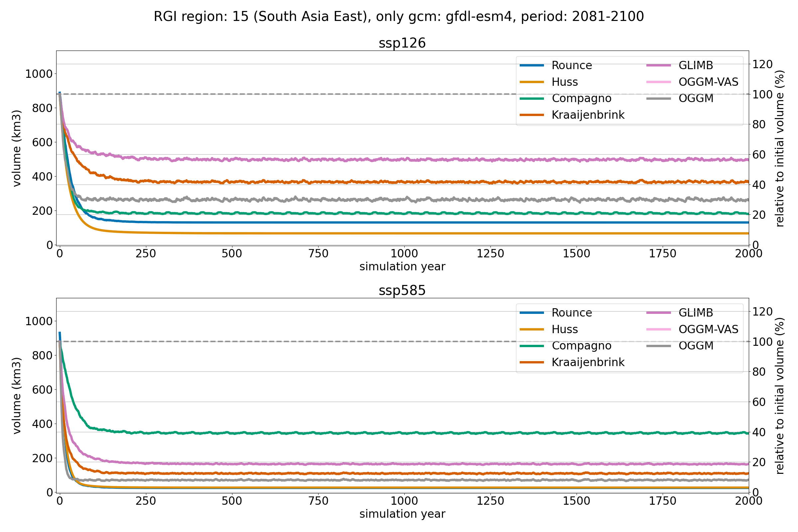
Task: Click the RGI region main figure title
Action: (399, 16)
